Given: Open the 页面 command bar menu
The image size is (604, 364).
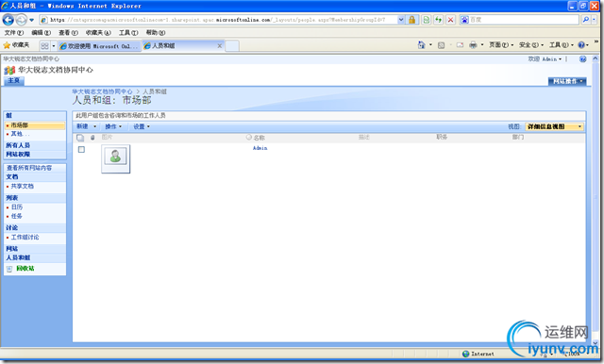Looking at the screenshot, I should 501,45.
